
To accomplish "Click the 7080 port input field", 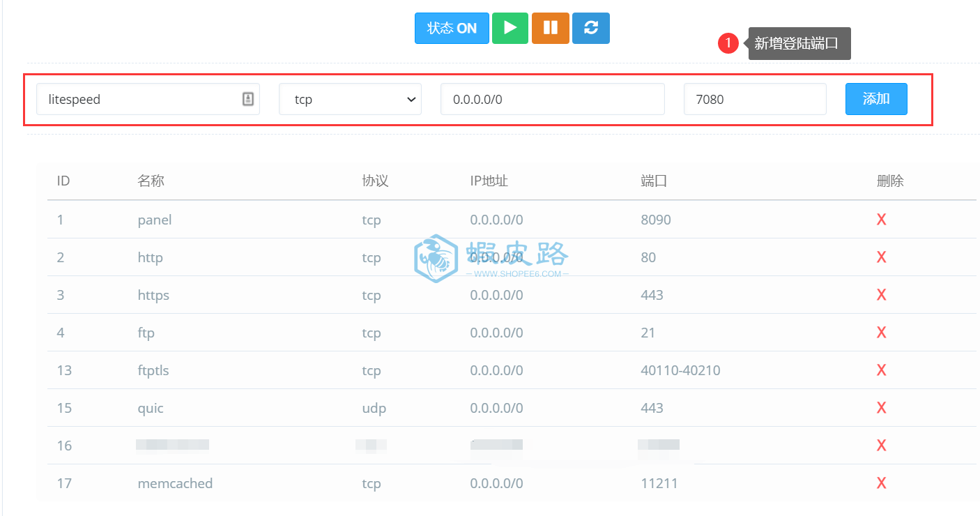I will pyautogui.click(x=755, y=99).
